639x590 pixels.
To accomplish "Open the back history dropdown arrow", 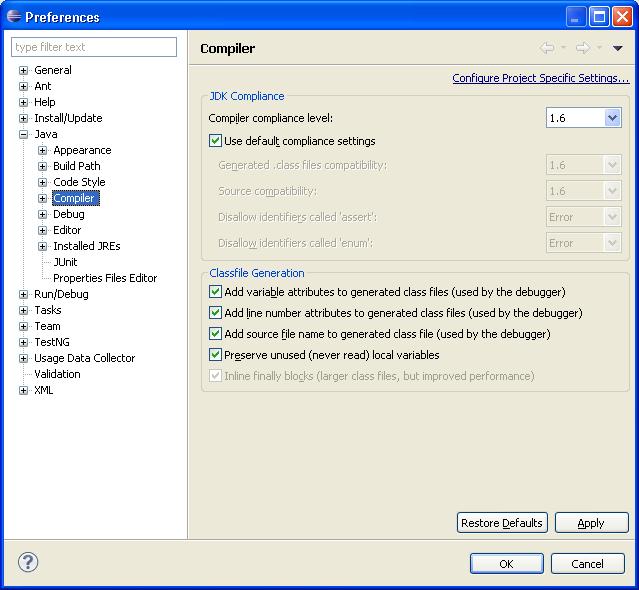I will pos(563,48).
